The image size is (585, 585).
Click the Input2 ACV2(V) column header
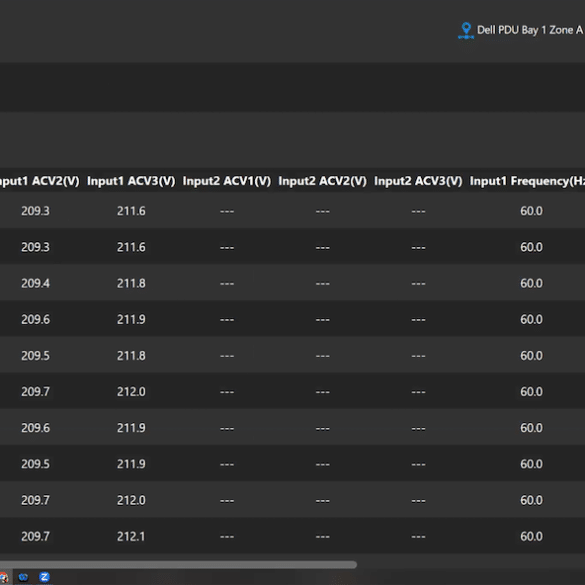[323, 181]
